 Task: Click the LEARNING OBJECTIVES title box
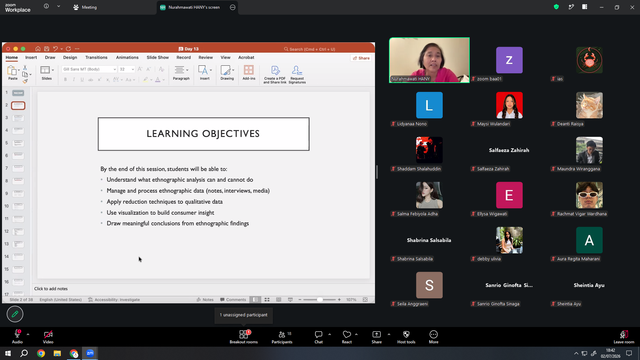tap(203, 134)
